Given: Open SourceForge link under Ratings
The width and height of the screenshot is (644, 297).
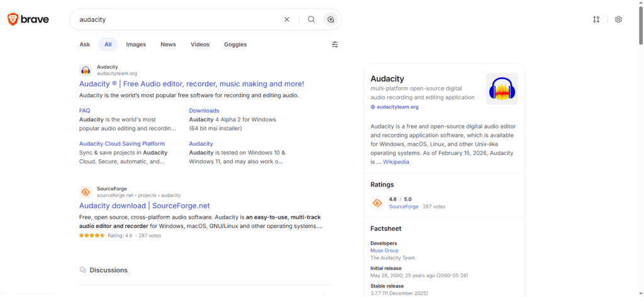Looking at the screenshot, I should [x=404, y=207].
